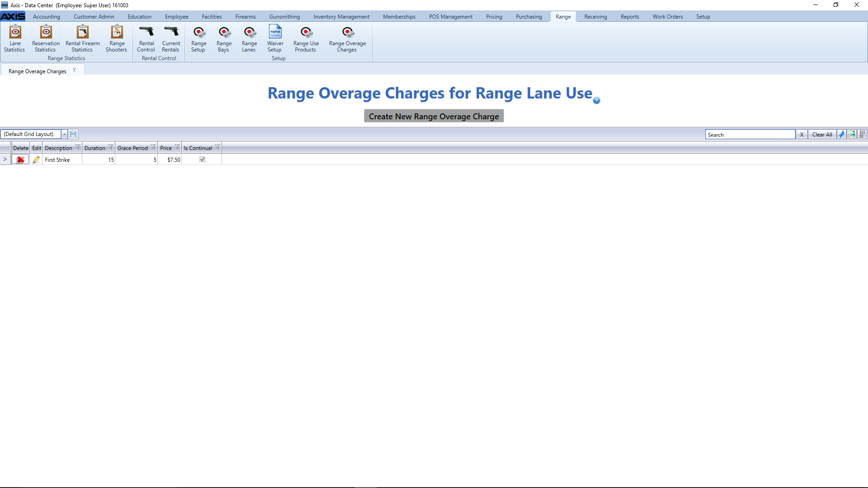This screenshot has width=868, height=488.
Task: Open the Setup ribbon tab
Action: (x=703, y=17)
